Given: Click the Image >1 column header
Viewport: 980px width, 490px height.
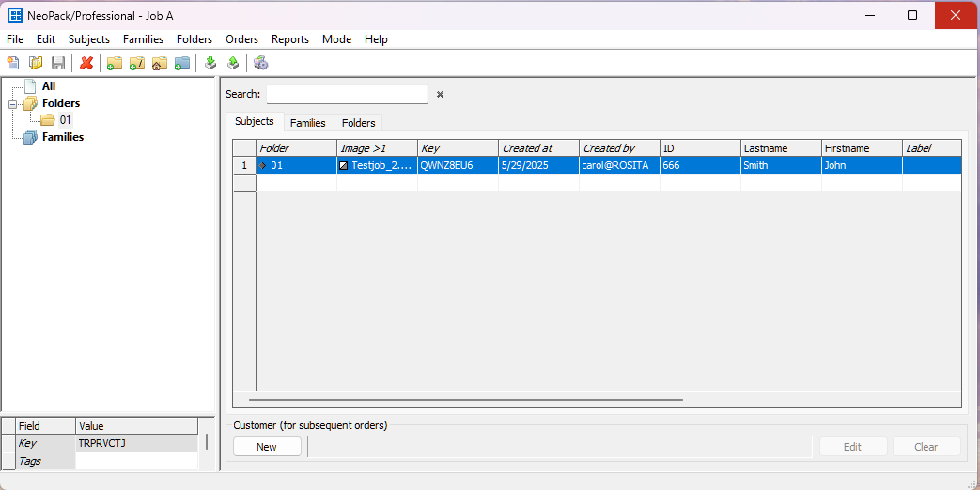Looking at the screenshot, I should [378, 148].
